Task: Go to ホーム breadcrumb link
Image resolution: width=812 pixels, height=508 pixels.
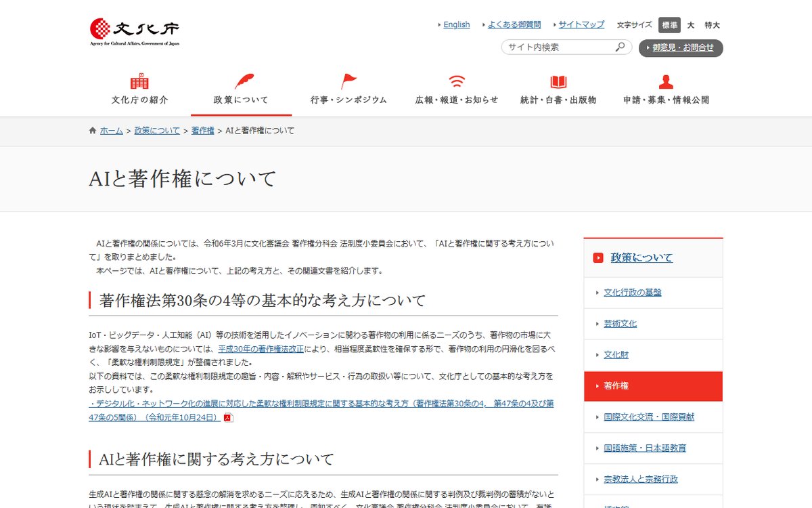Action: coord(112,131)
